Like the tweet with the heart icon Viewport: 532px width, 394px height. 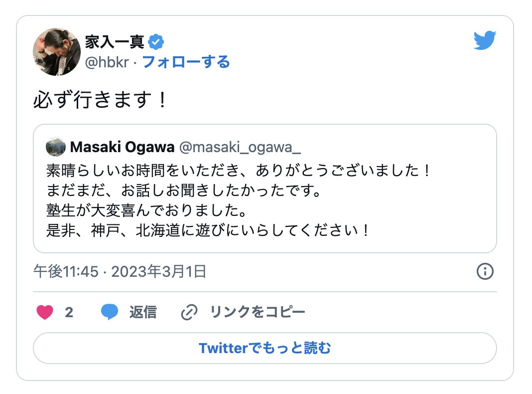click(45, 313)
